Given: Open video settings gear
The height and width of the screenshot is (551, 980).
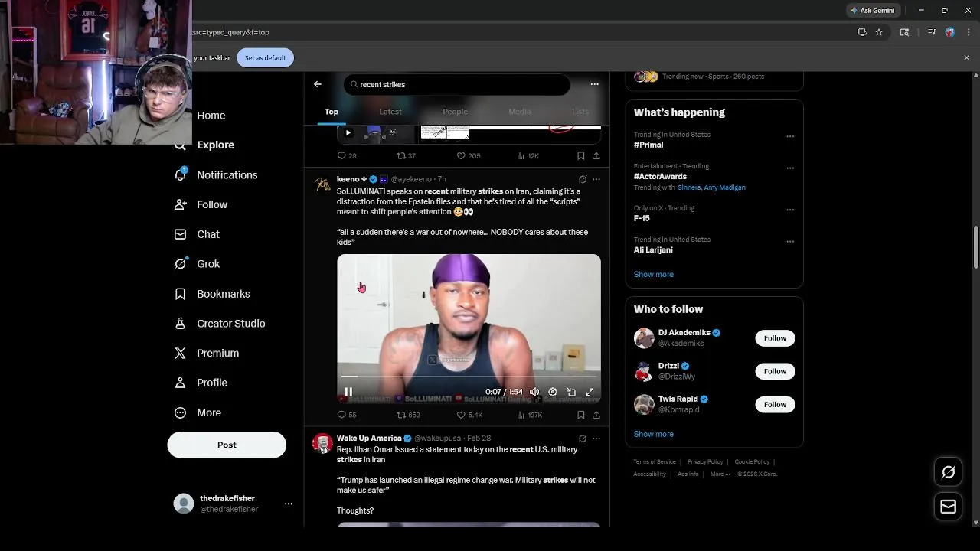Looking at the screenshot, I should (x=553, y=392).
